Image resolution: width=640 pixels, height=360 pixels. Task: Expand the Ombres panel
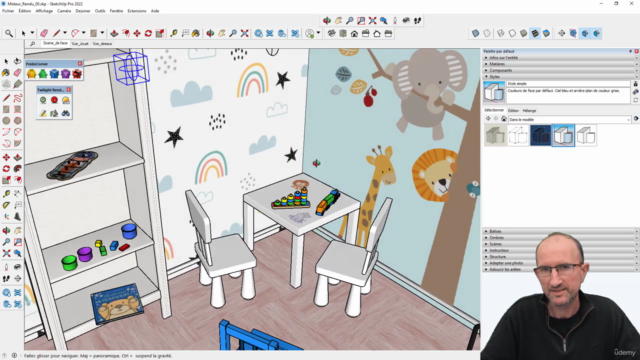[561, 238]
